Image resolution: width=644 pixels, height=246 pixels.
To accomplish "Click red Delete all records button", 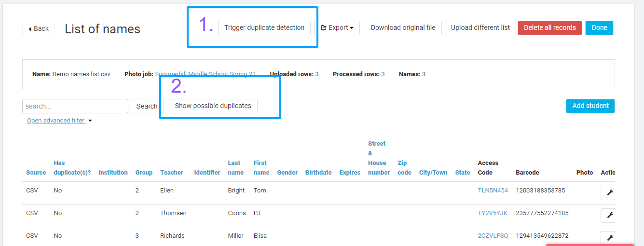I will [x=550, y=27].
